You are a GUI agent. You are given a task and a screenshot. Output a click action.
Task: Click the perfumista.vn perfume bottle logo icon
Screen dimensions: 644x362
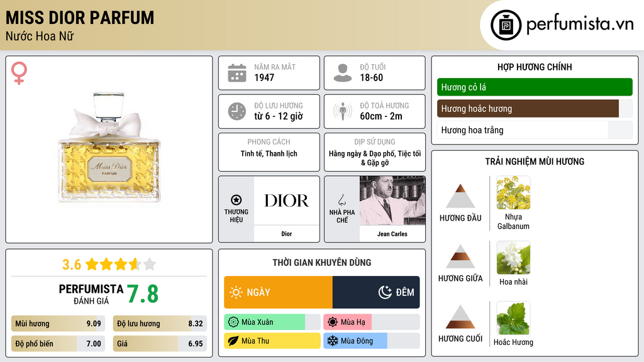(x=506, y=25)
